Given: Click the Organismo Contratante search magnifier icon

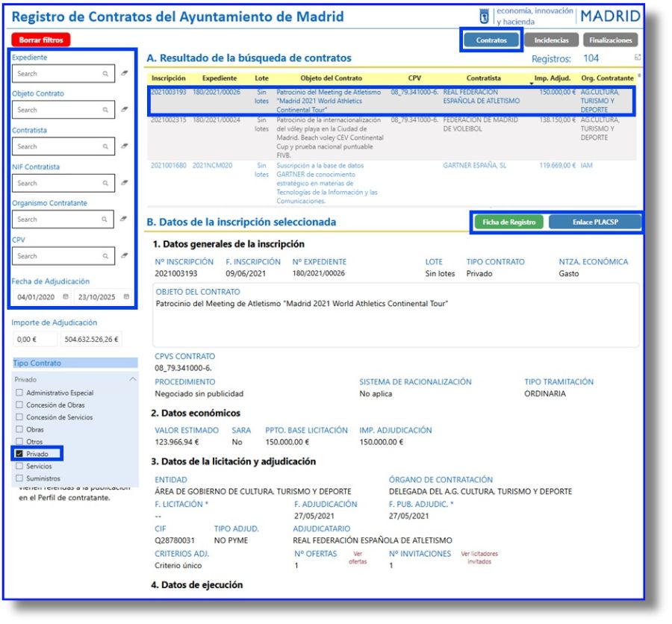Looking at the screenshot, I should point(105,219).
